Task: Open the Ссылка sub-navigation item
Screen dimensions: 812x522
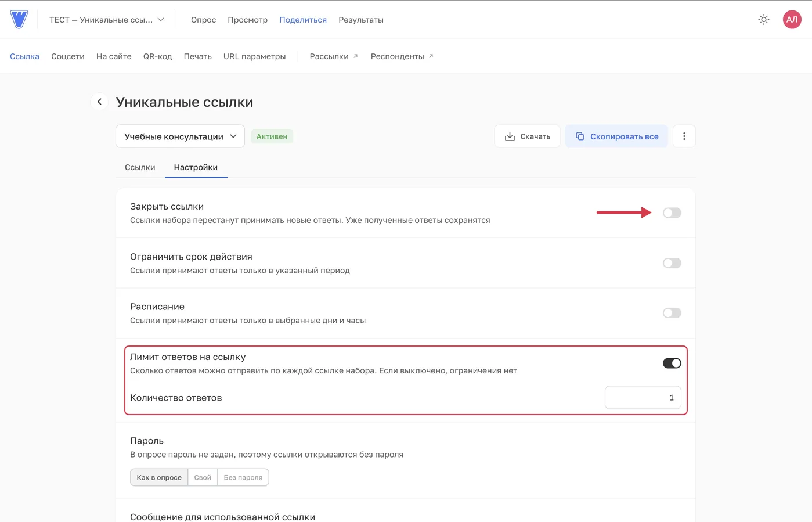Action: pos(24,56)
